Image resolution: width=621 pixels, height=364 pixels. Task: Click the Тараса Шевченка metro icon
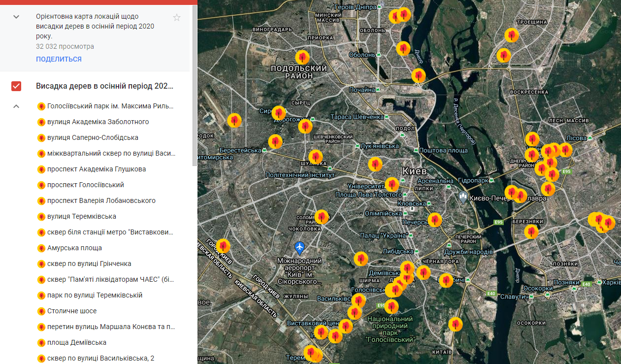click(388, 117)
